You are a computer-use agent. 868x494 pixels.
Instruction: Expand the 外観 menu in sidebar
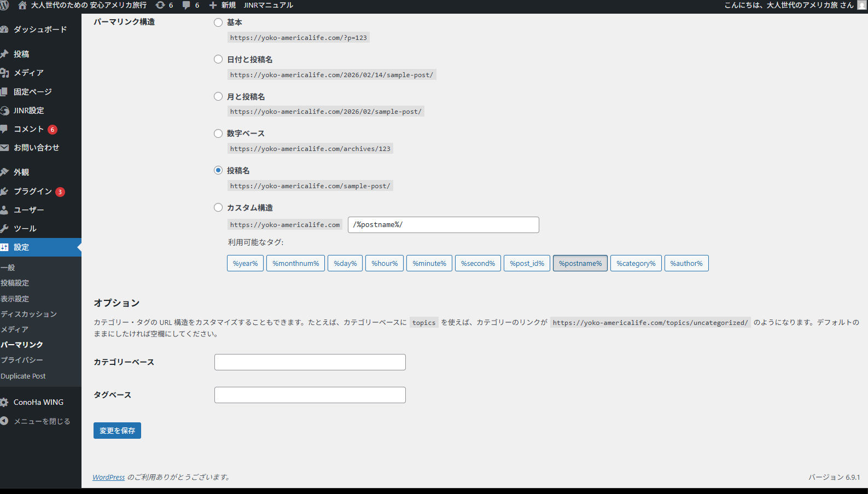tap(21, 172)
